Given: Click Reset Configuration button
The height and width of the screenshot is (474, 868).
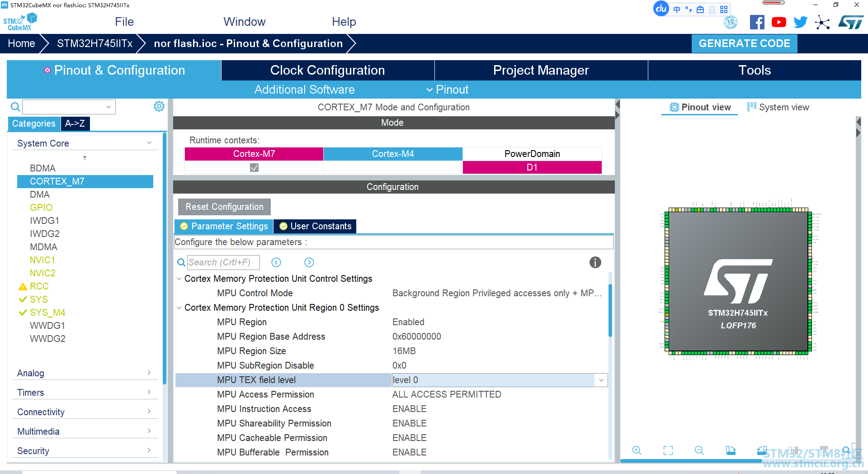Looking at the screenshot, I should pos(224,207).
